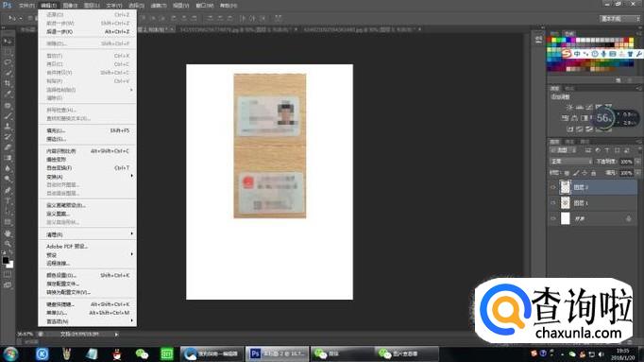Viewport: 644px width, 362px height.
Task: Select the layer 2 thumbnail
Action: click(566, 187)
